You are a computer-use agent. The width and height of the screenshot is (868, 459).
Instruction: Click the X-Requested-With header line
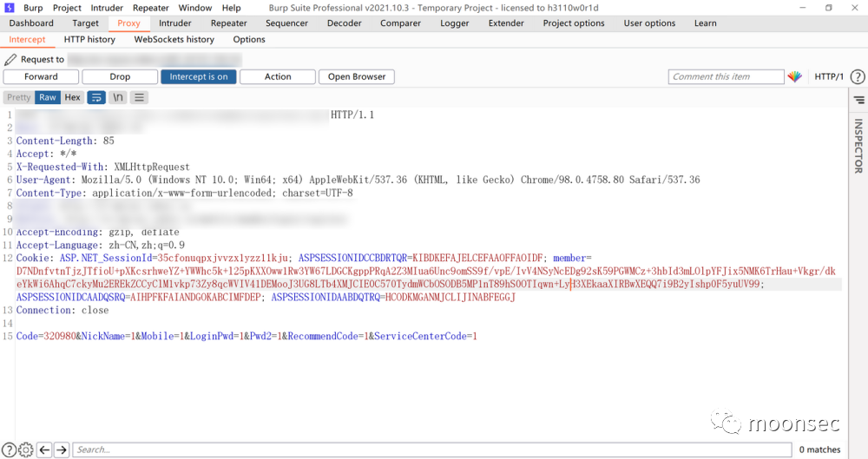click(103, 167)
